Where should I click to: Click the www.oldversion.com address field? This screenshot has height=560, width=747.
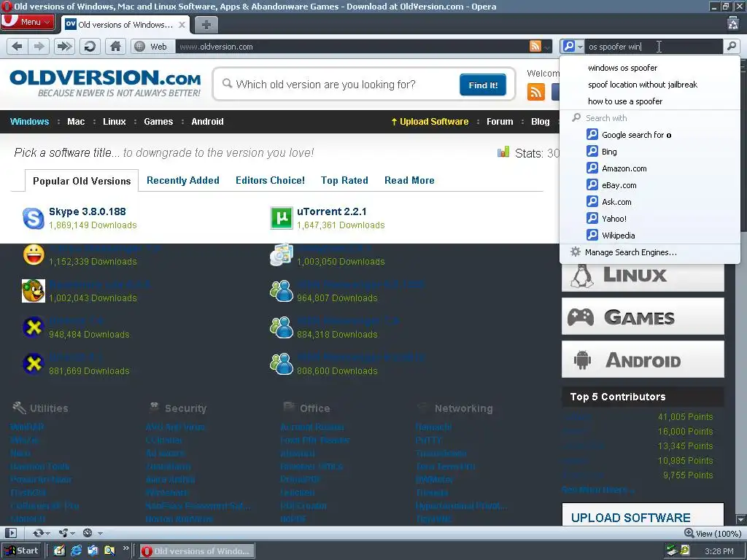point(352,46)
